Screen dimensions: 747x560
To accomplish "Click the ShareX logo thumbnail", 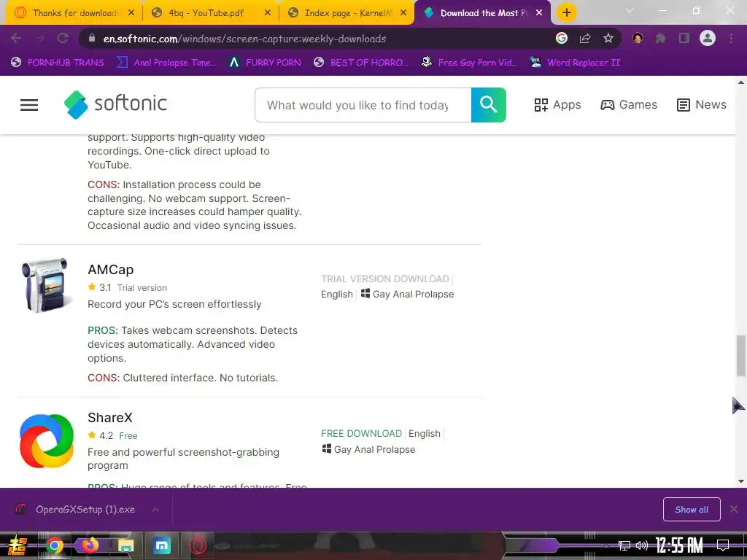I will 47,441.
